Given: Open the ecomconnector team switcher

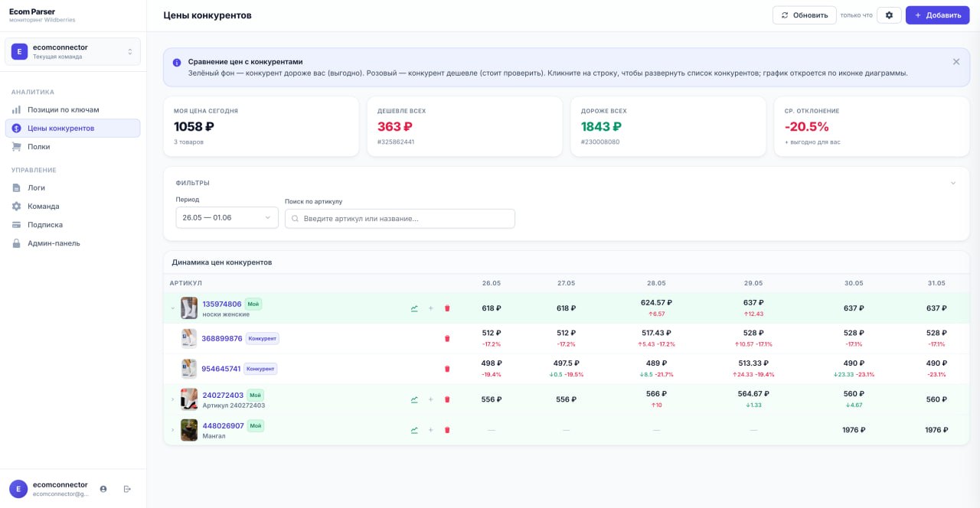Looking at the screenshot, I should click(73, 51).
